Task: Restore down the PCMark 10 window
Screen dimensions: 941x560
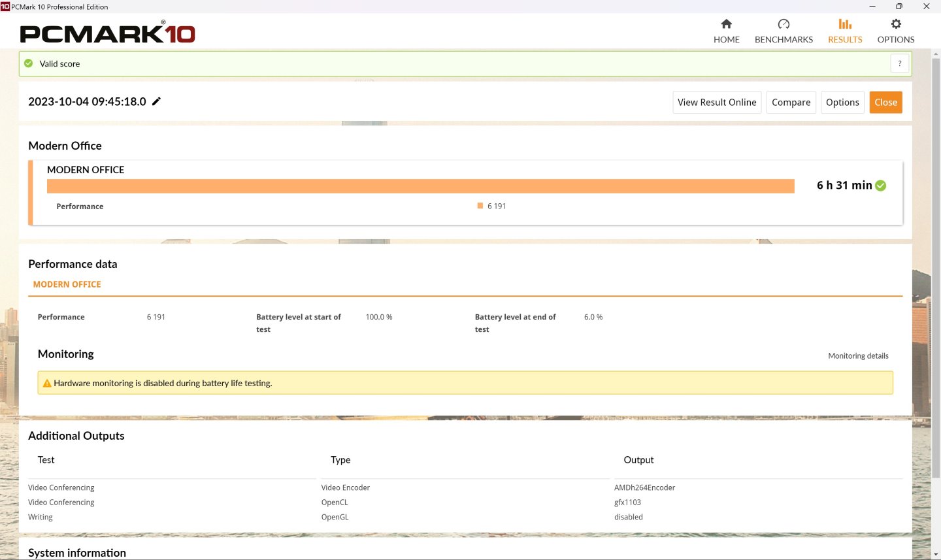Action: tap(899, 7)
